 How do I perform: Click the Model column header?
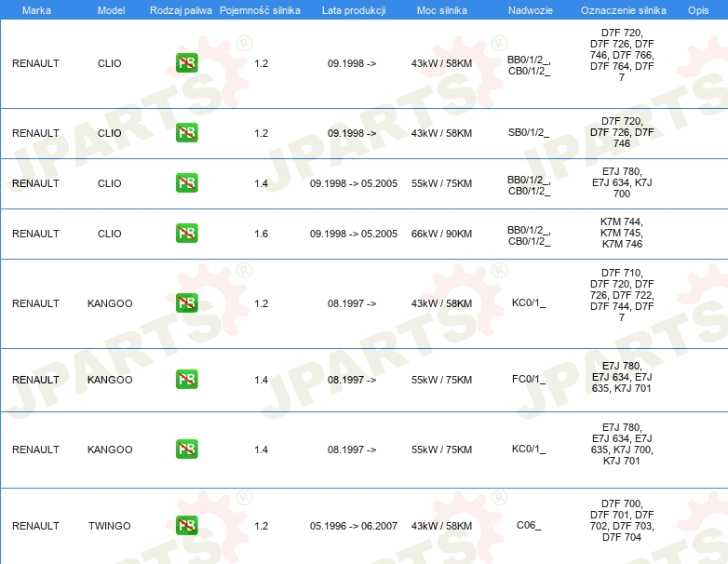[x=111, y=10]
